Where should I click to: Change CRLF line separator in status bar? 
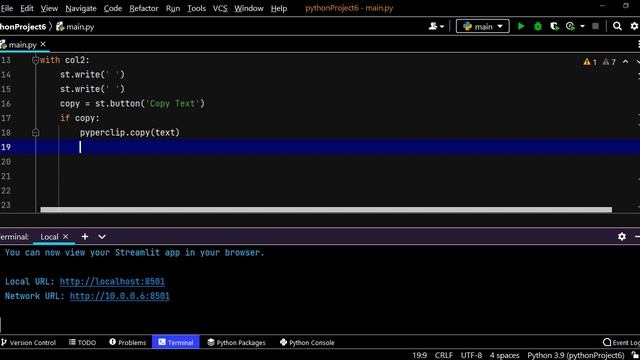click(x=444, y=356)
